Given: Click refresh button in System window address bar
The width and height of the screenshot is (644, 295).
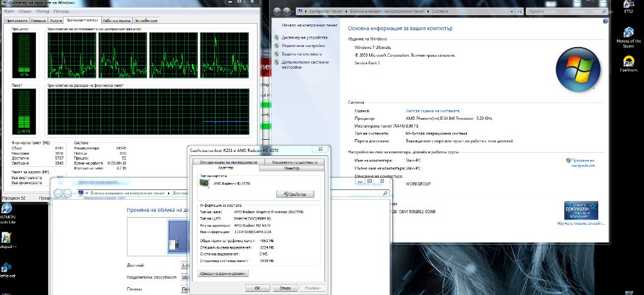Looking at the screenshot, I should 520,12.
